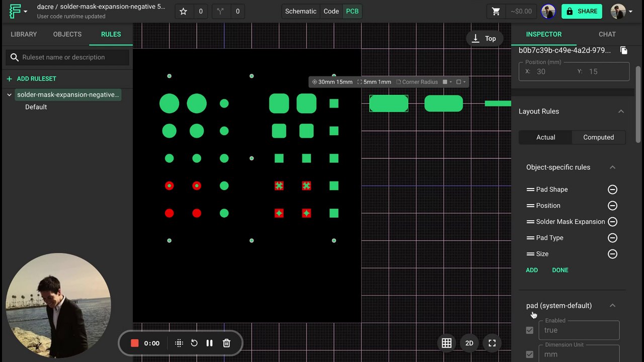This screenshot has height=362, width=644.
Task: Open the Top layer selector
Action: click(x=484, y=39)
